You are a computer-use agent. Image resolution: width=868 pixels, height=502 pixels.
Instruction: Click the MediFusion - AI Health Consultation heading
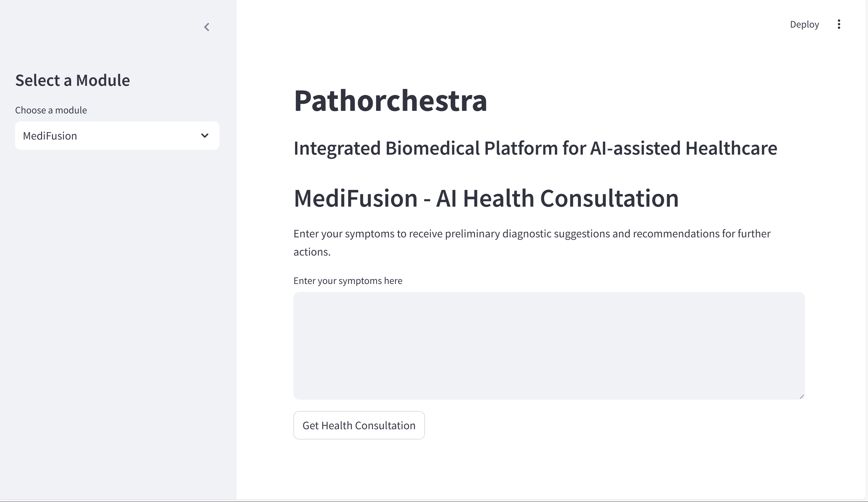pos(486,199)
